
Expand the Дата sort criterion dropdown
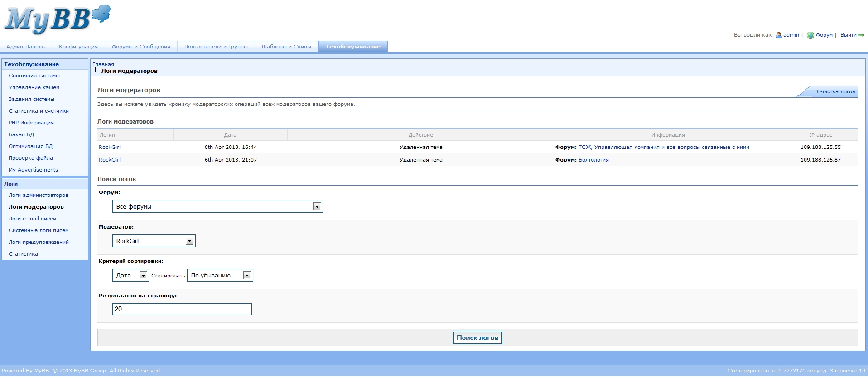131,275
